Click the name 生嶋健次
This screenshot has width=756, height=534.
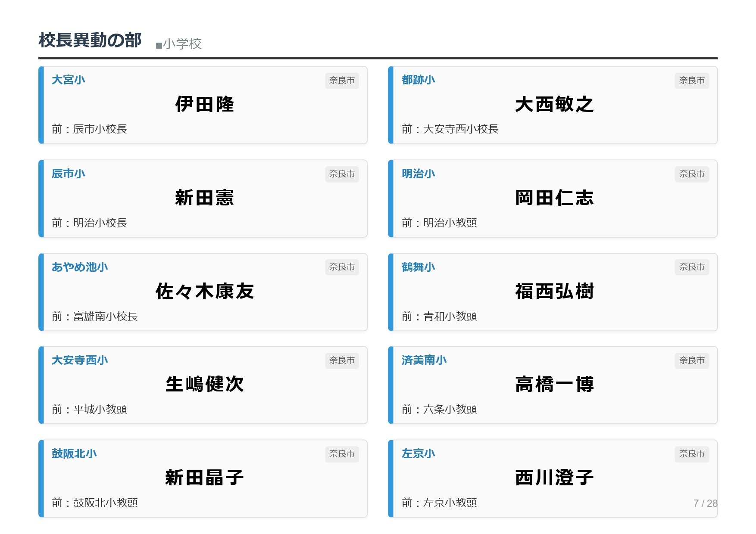pos(204,384)
